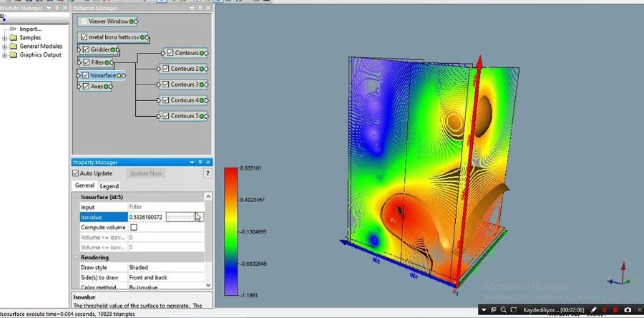Click the pencil draw icon in recorder bar
The height and width of the screenshot is (318, 644).
(594, 309)
